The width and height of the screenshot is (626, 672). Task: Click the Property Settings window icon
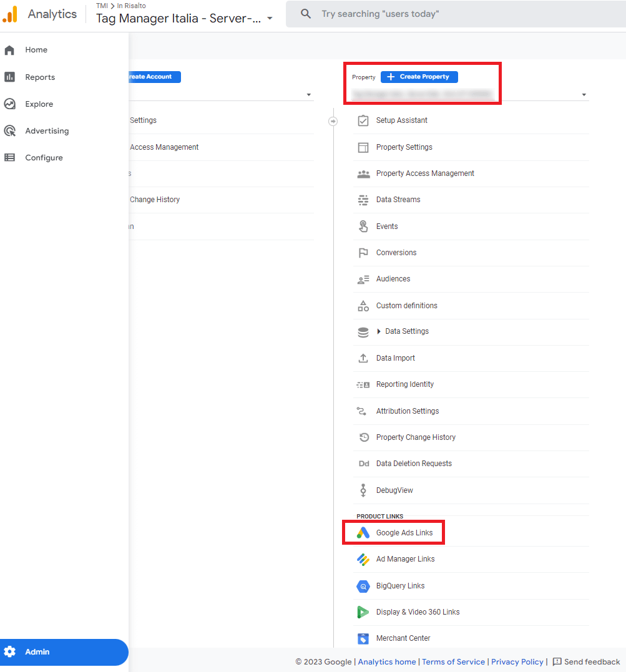(363, 147)
